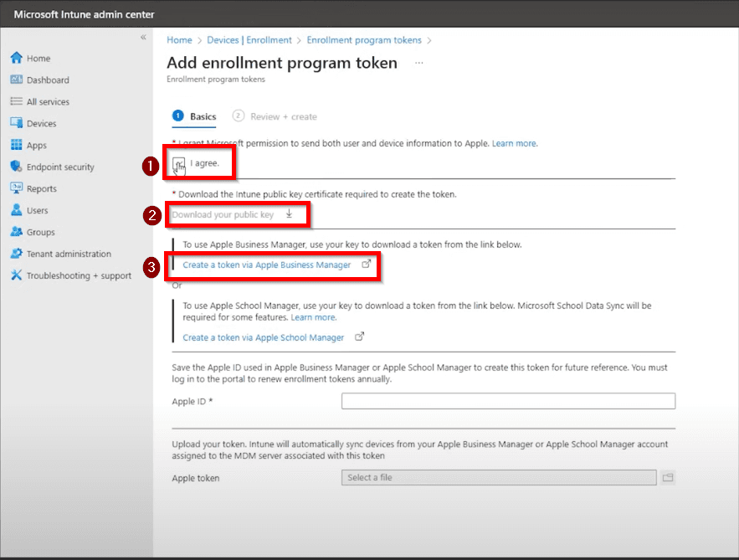Open the ellipsis menu beside page title
739x560 pixels.
pyautogui.click(x=418, y=62)
